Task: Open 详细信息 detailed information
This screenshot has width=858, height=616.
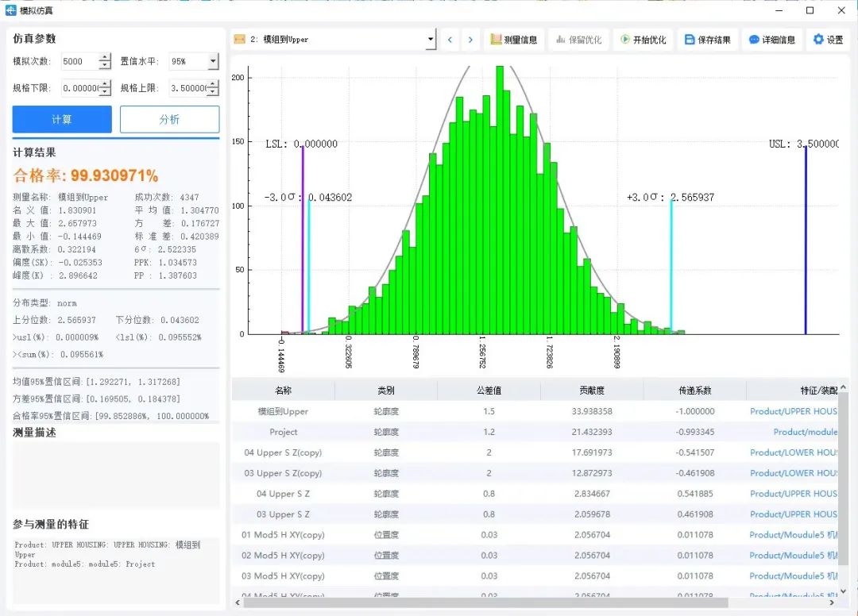Action: click(771, 40)
